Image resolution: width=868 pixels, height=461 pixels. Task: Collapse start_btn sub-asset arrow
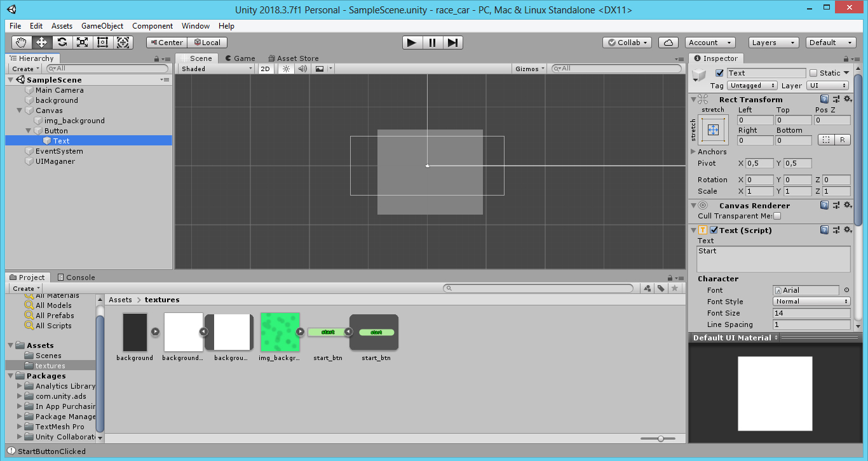point(348,331)
